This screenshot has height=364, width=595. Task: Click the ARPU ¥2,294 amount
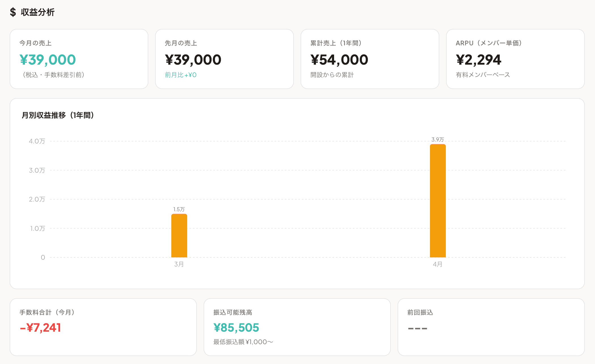click(478, 60)
